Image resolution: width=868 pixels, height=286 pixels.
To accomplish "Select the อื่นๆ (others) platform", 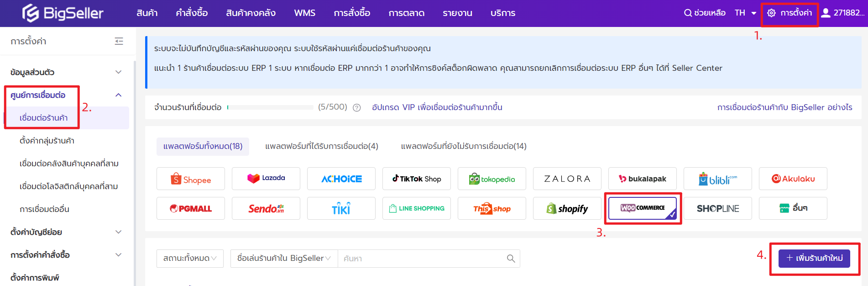I will tap(793, 208).
